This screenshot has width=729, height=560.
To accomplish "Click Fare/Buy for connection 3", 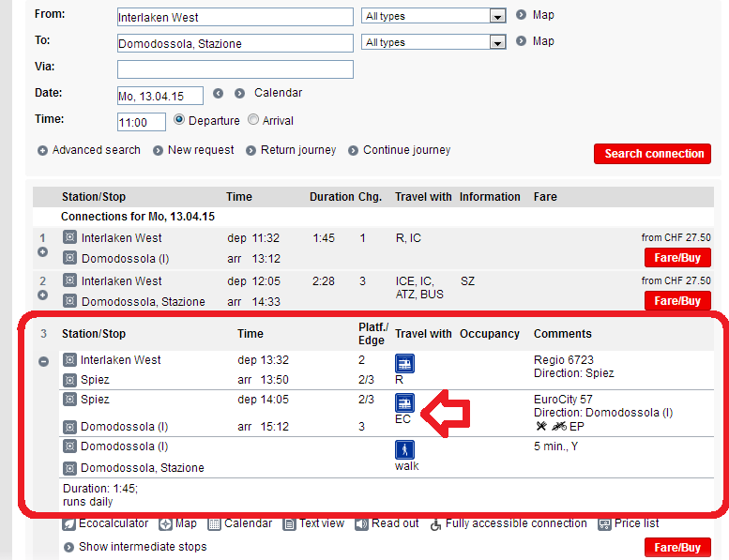I will pyautogui.click(x=677, y=548).
